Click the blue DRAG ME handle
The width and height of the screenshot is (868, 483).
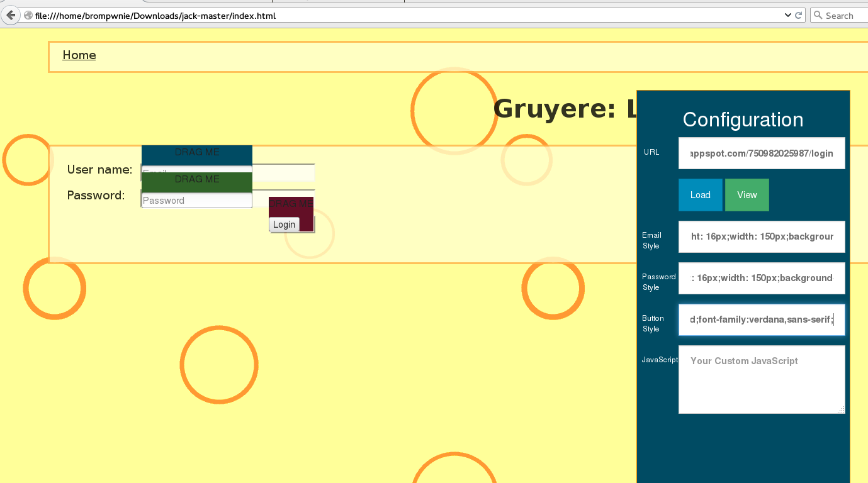[197, 153]
